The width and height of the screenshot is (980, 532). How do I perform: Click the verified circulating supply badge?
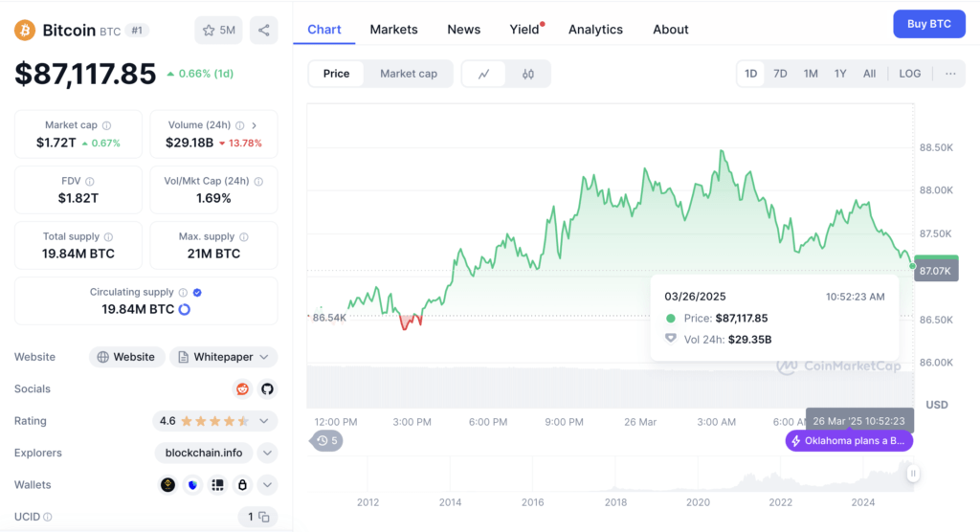pyautogui.click(x=197, y=292)
